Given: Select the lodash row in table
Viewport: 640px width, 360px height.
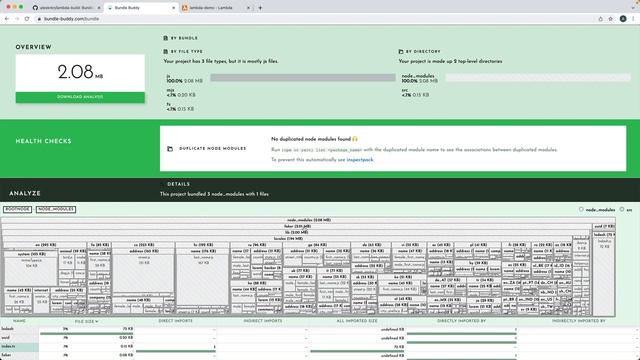Looking at the screenshot, I should (320, 329).
